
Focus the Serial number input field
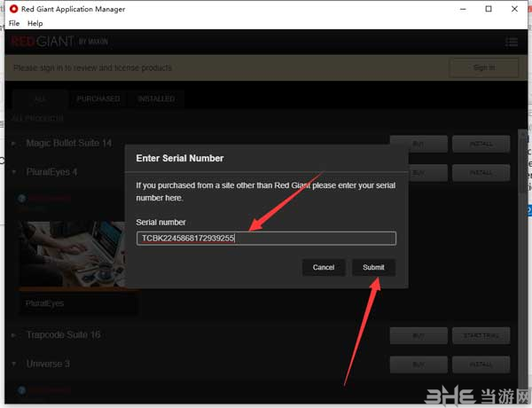[x=266, y=239]
